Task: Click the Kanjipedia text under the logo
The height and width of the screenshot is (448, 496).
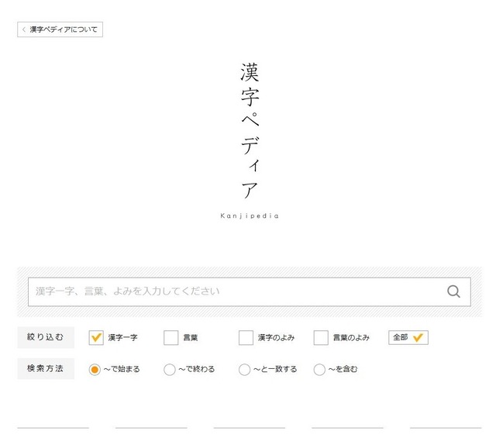Action: 249,216
